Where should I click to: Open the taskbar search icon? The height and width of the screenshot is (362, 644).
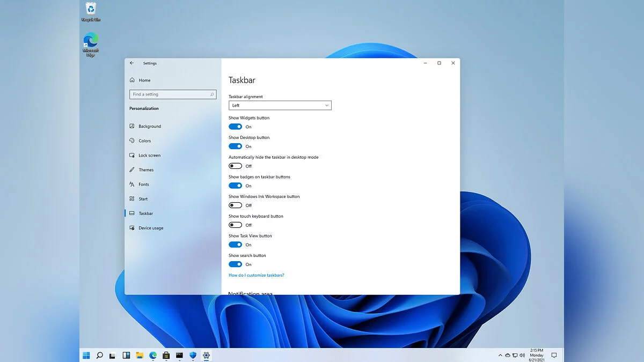pos(99,355)
